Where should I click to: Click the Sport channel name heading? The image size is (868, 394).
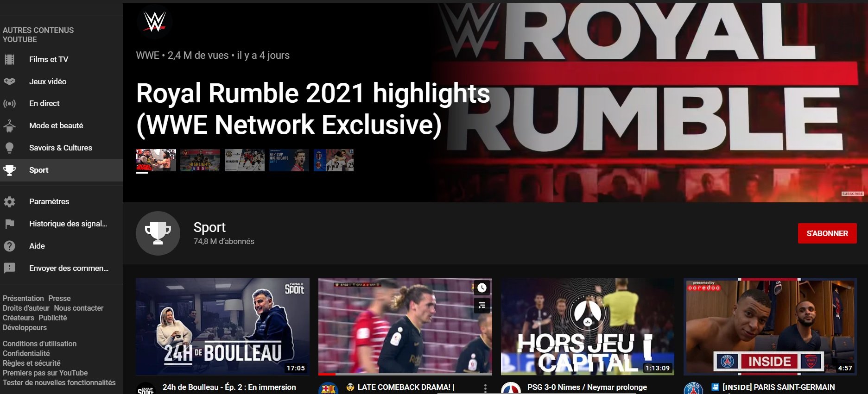pyautogui.click(x=209, y=227)
